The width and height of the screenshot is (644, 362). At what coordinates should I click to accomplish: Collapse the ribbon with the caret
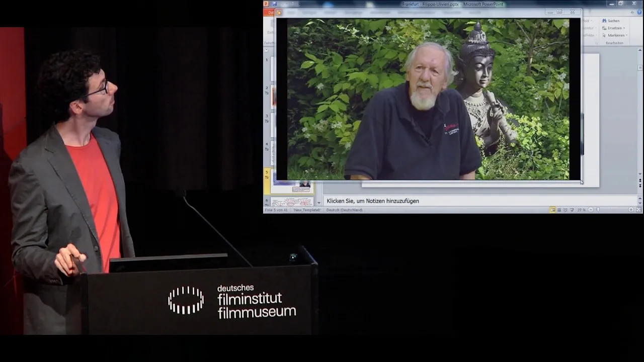(632, 12)
